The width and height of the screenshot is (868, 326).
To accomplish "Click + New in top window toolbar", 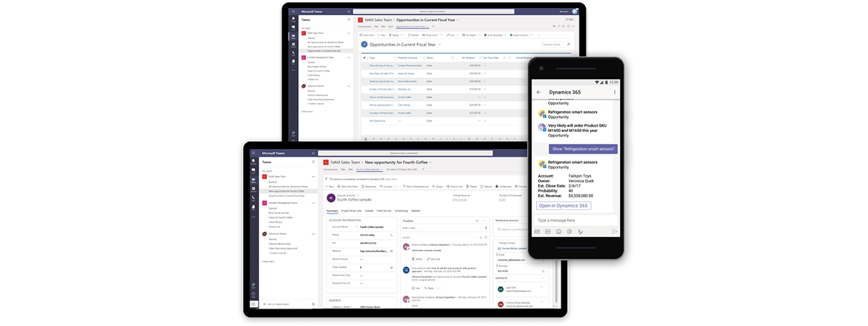I will tap(380, 35).
